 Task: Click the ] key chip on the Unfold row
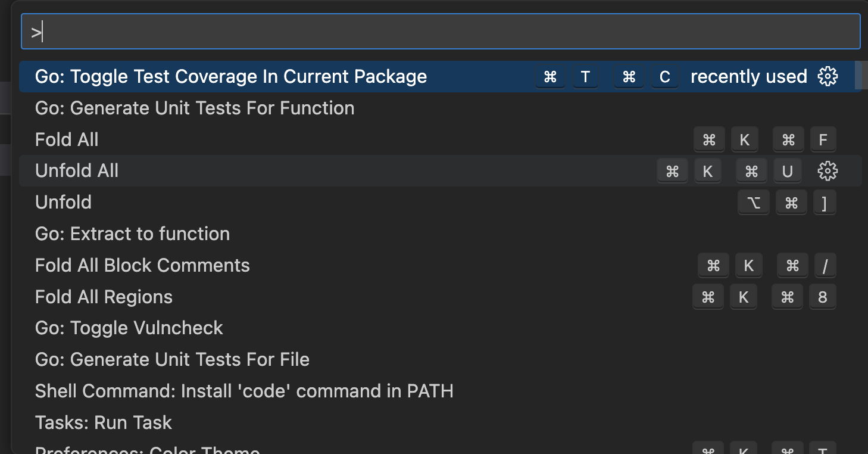pos(825,202)
